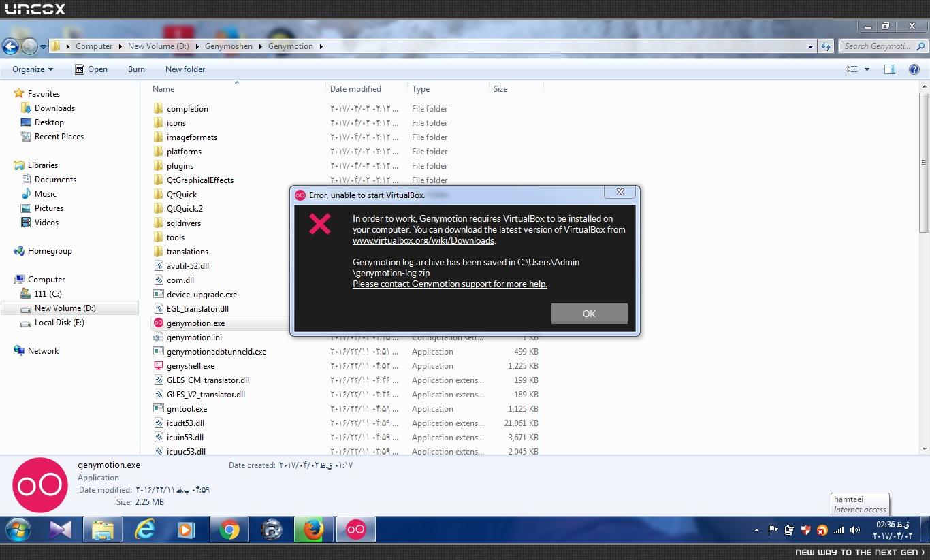Select Computer in the address breadcrumb
The image size is (930, 560).
pyautogui.click(x=94, y=46)
